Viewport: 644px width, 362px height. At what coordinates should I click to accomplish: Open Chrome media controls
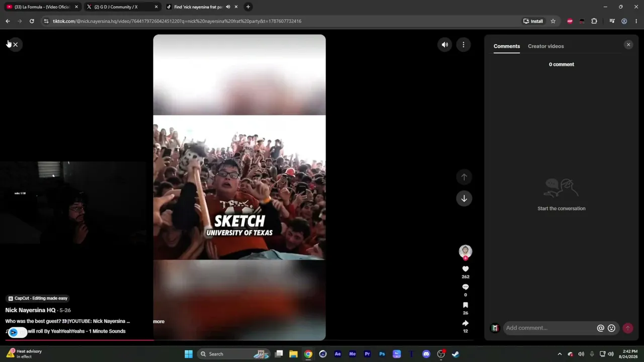click(612, 21)
